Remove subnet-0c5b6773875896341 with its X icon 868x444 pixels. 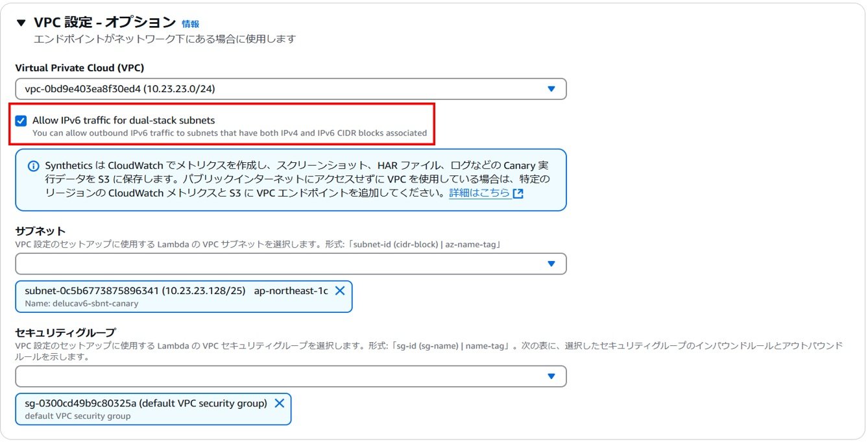pyautogui.click(x=339, y=291)
